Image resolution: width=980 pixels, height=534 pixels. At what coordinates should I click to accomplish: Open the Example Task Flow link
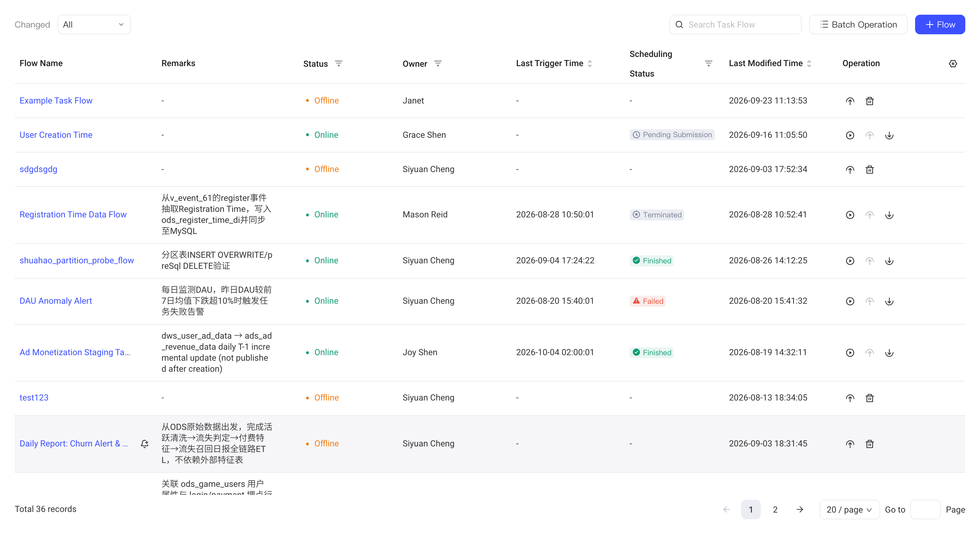[56, 100]
